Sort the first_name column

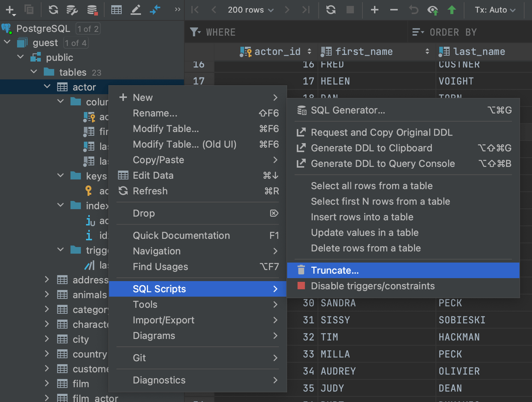[x=427, y=51]
